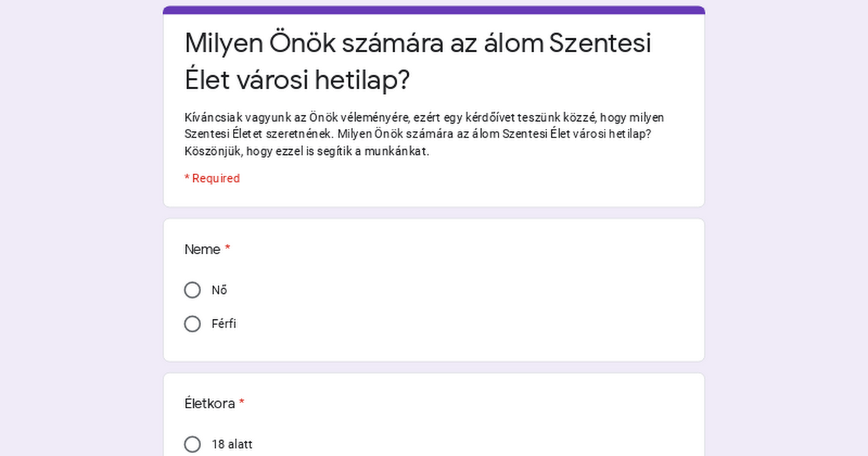
Task: Click empty space inside the Neme question card
Action: click(x=506, y=304)
